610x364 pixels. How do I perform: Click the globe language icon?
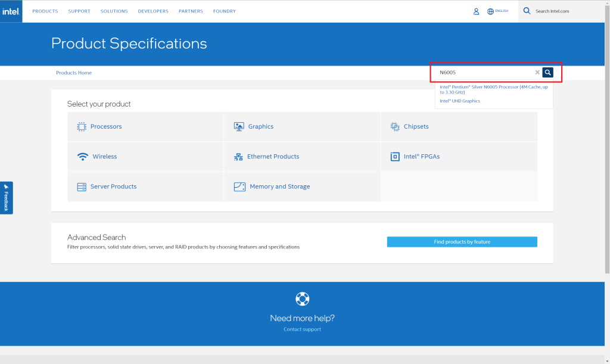point(491,11)
